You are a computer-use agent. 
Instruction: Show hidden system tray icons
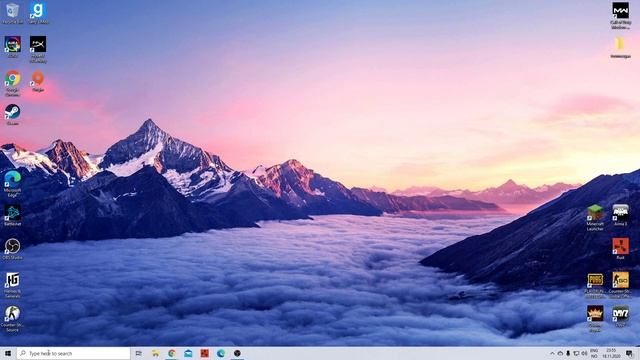point(552,353)
